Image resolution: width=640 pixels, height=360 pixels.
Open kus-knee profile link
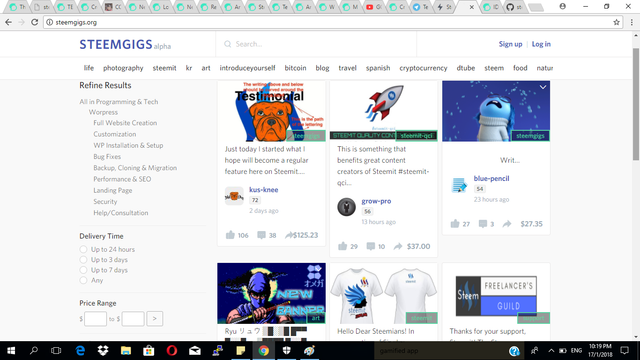click(x=264, y=190)
